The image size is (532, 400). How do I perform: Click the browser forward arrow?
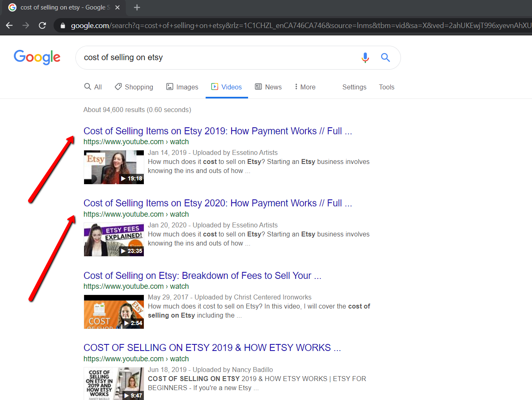click(26, 26)
